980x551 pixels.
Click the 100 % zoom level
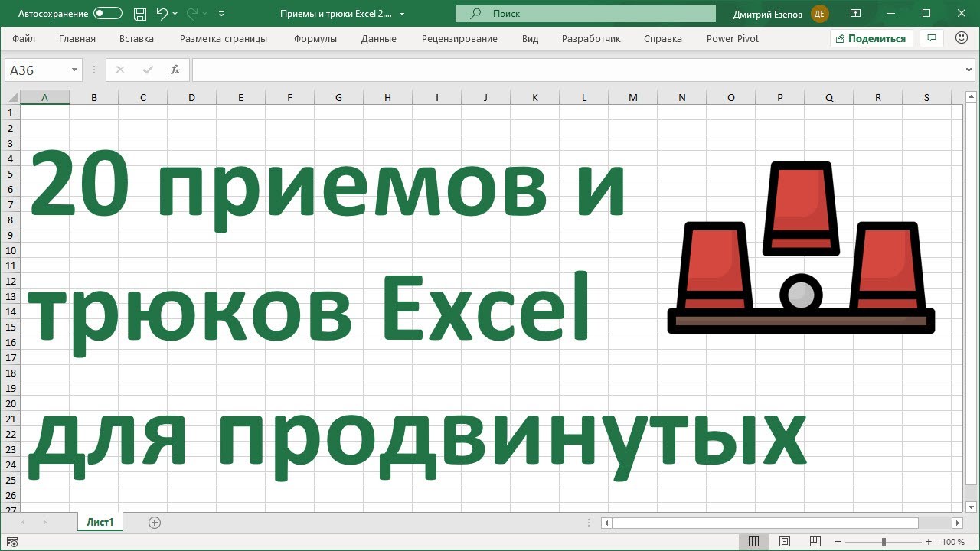(x=953, y=542)
